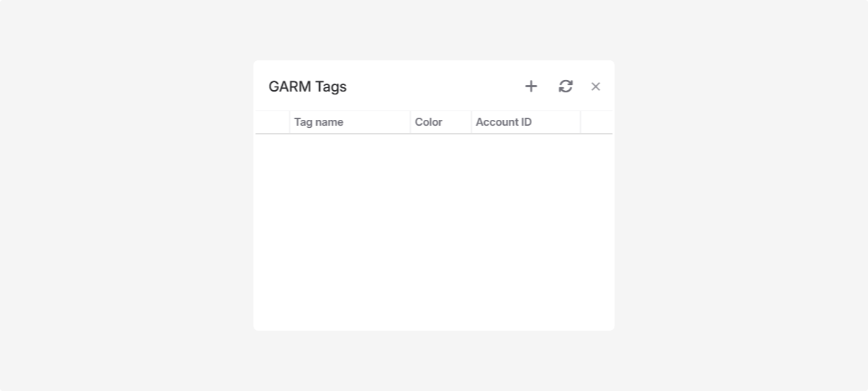The height and width of the screenshot is (391, 868).
Task: Click the GARM Tags dialog title
Action: tap(308, 86)
